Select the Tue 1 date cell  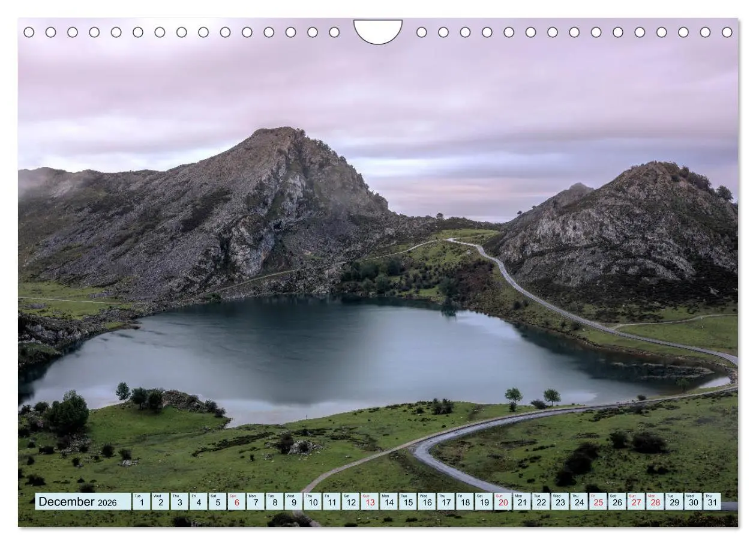pyautogui.click(x=141, y=502)
